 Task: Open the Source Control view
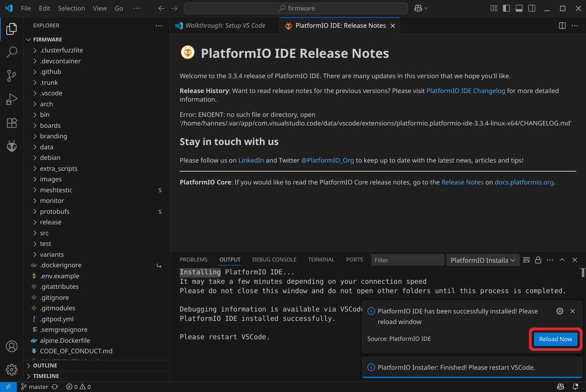pos(12,76)
